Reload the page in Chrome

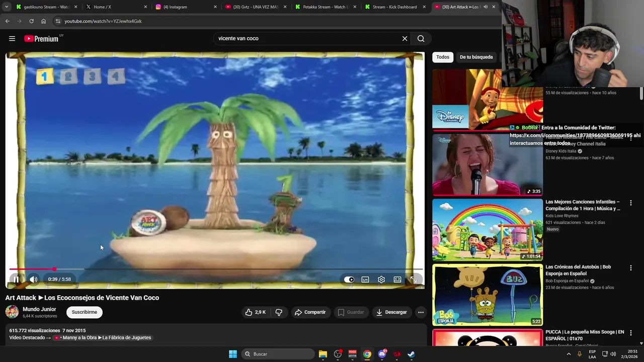31,21
